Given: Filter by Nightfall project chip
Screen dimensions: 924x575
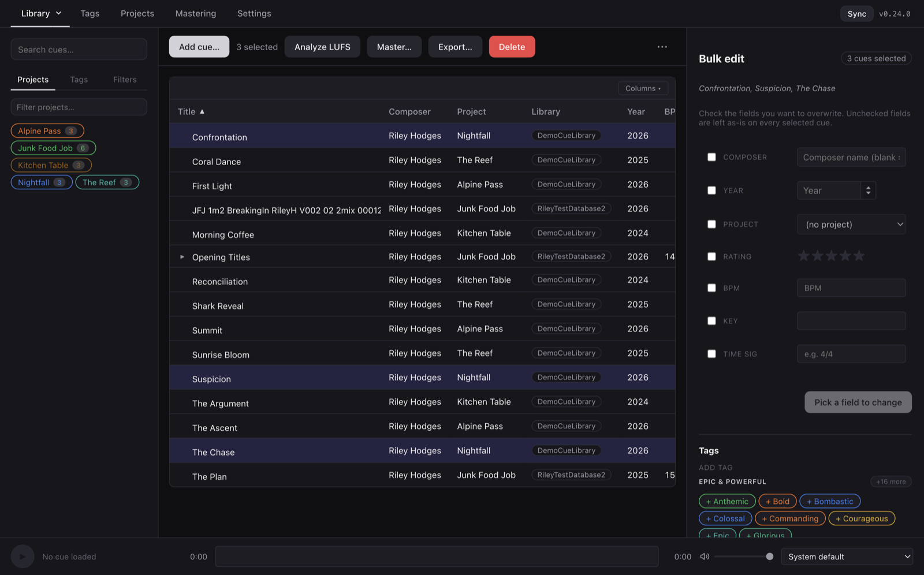Looking at the screenshot, I should tap(42, 182).
